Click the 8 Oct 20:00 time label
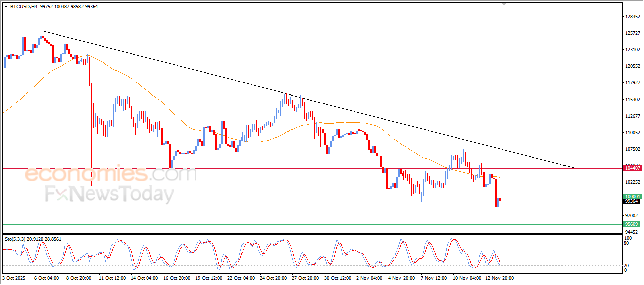The height and width of the screenshot is (285, 644). coord(78,277)
